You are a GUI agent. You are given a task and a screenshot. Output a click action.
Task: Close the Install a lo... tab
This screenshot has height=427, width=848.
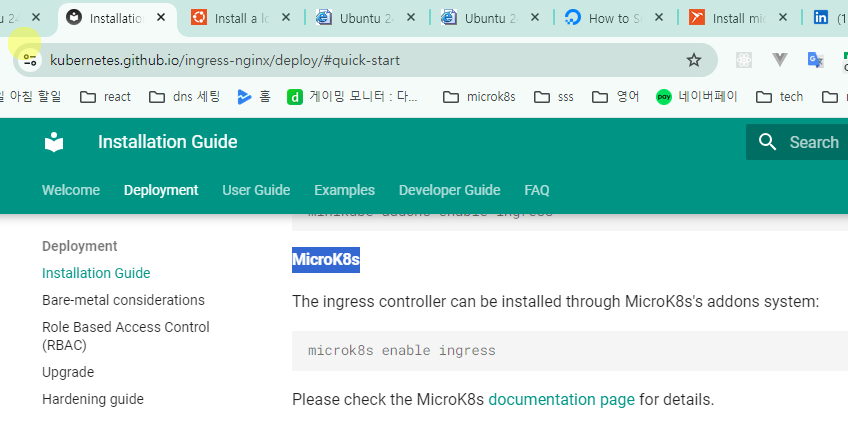click(x=286, y=18)
